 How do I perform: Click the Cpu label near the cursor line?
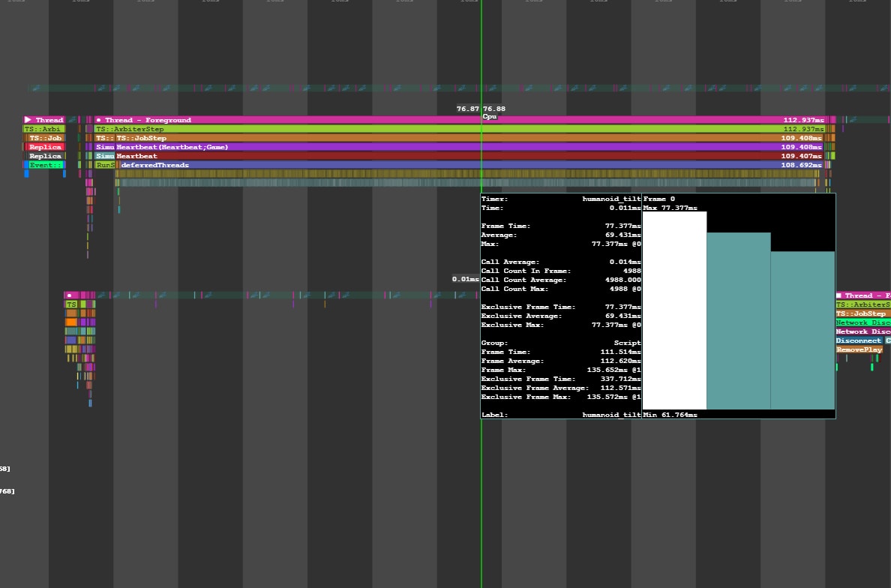pyautogui.click(x=490, y=117)
